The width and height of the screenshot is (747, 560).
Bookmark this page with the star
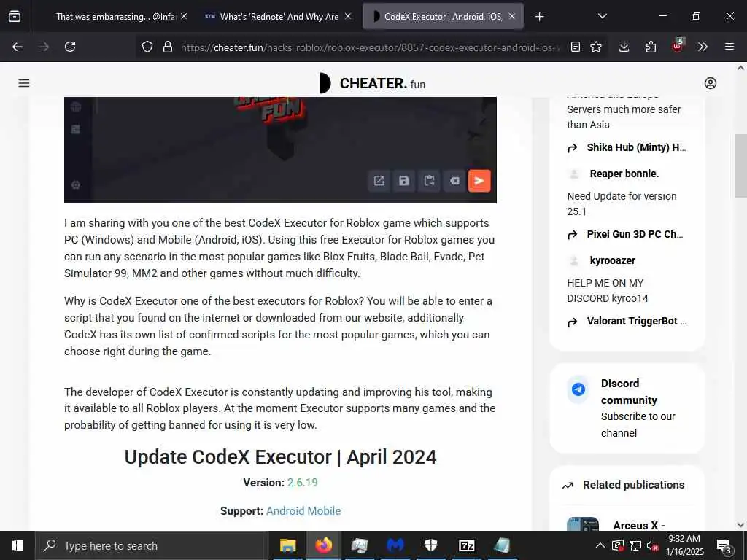596,47
